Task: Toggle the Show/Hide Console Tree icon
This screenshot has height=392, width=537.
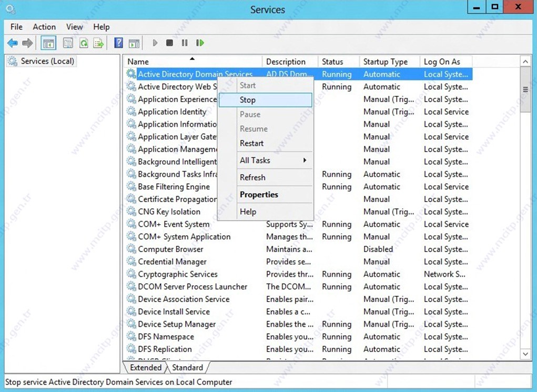Action: pyautogui.click(x=48, y=43)
